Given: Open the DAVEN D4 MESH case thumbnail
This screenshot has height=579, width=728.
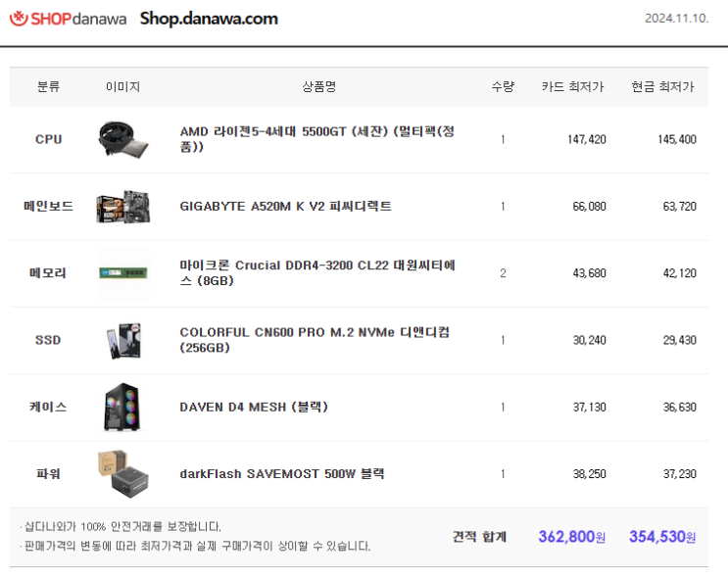Looking at the screenshot, I should 122,407.
